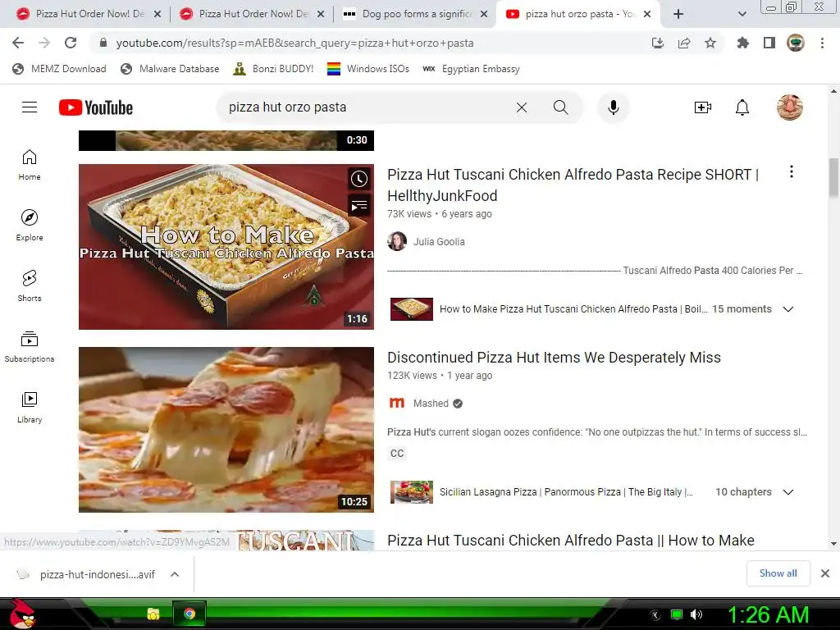Clear the search query with the X
The height and width of the screenshot is (630, 840).
click(x=521, y=107)
